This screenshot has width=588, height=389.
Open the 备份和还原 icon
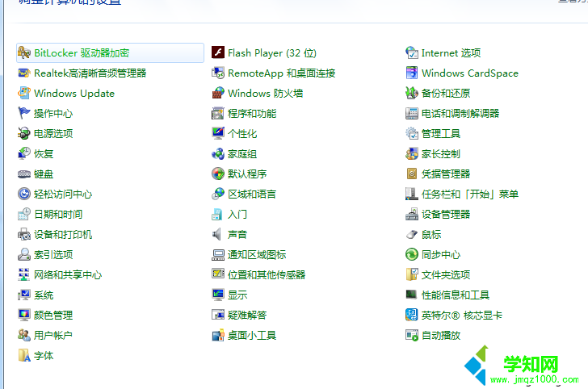[x=412, y=94]
